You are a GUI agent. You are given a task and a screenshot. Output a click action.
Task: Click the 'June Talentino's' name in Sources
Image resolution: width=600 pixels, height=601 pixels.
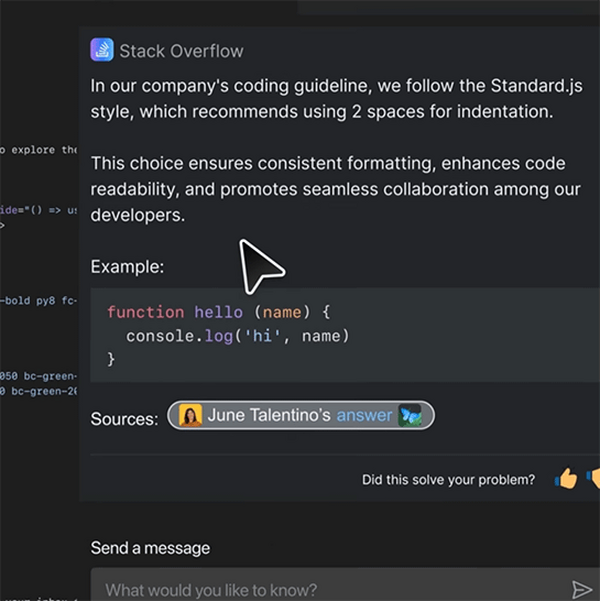(x=269, y=416)
